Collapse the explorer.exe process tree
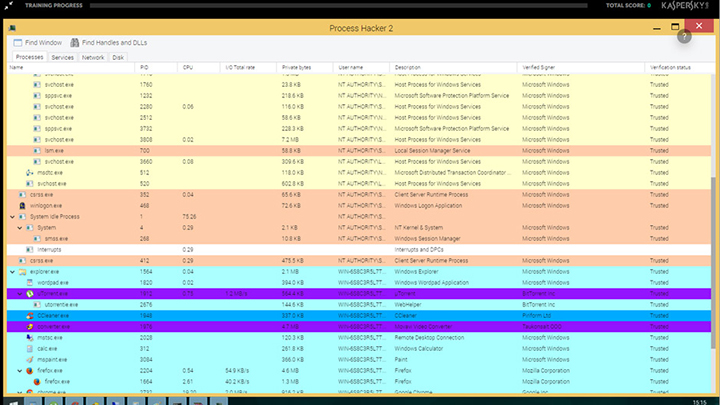This screenshot has width=720, height=405. 12,272
